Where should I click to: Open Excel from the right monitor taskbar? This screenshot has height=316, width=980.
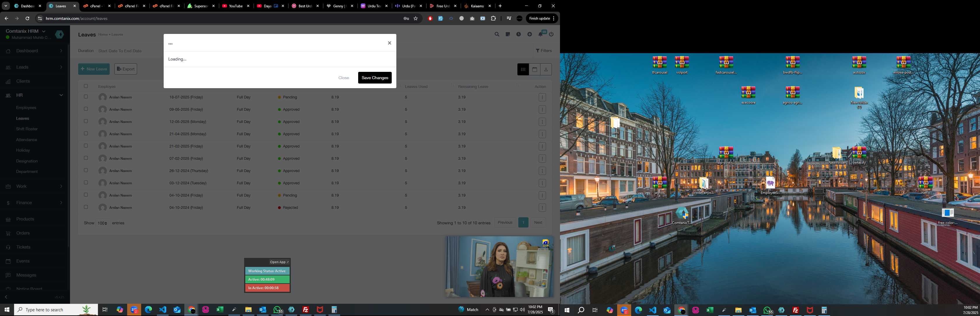pos(710,310)
